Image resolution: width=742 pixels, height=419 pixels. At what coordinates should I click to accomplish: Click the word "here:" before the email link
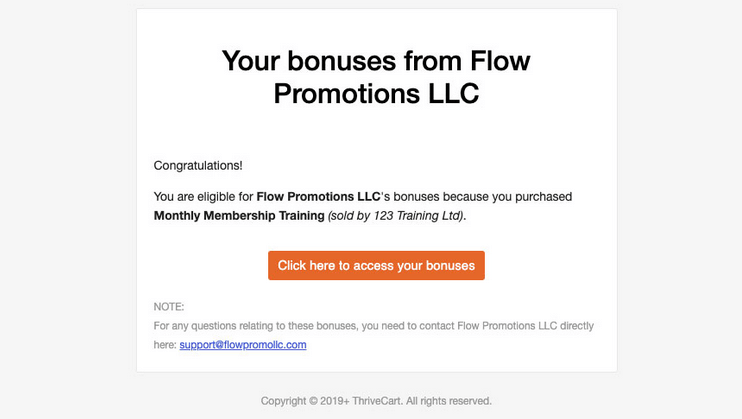pos(165,345)
